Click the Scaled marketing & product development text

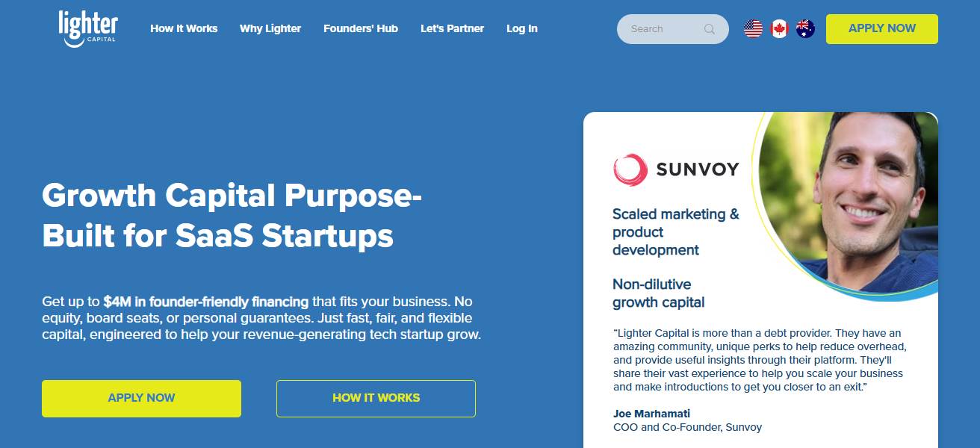pyautogui.click(x=675, y=231)
